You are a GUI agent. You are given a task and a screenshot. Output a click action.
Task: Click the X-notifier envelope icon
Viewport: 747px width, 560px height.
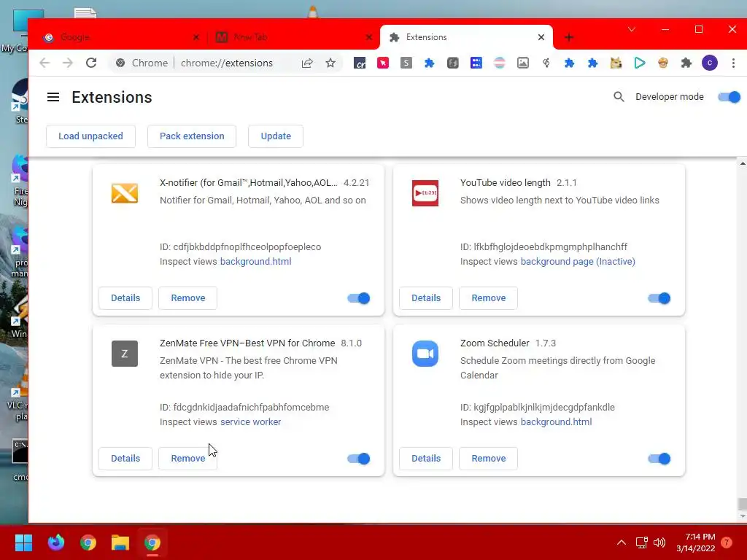125,193
